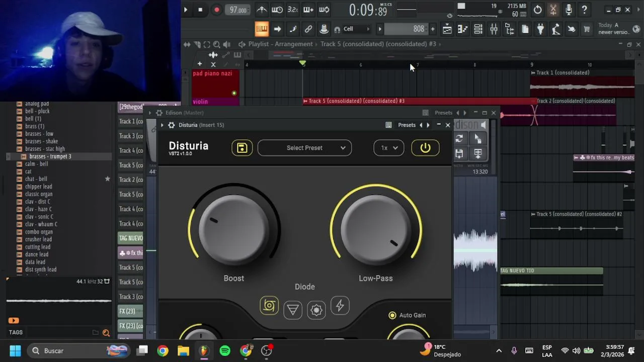Toggle loop recording icon
644x362 pixels.
(324, 10)
